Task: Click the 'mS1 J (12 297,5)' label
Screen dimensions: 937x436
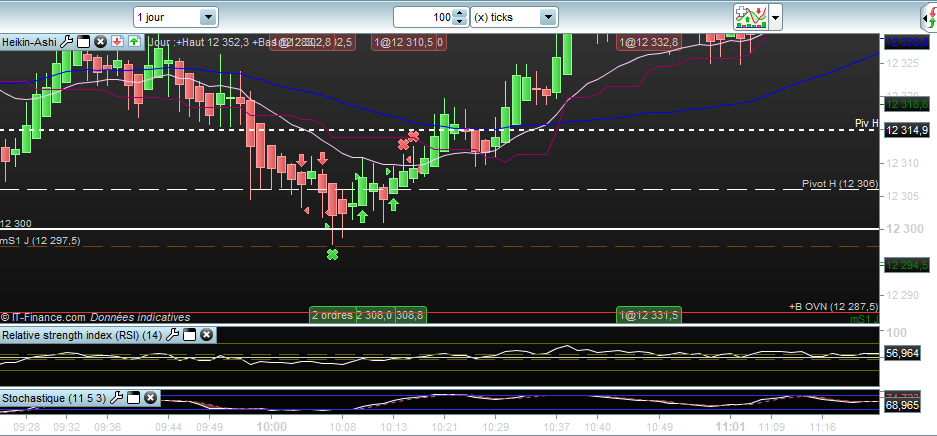Action: 40,241
